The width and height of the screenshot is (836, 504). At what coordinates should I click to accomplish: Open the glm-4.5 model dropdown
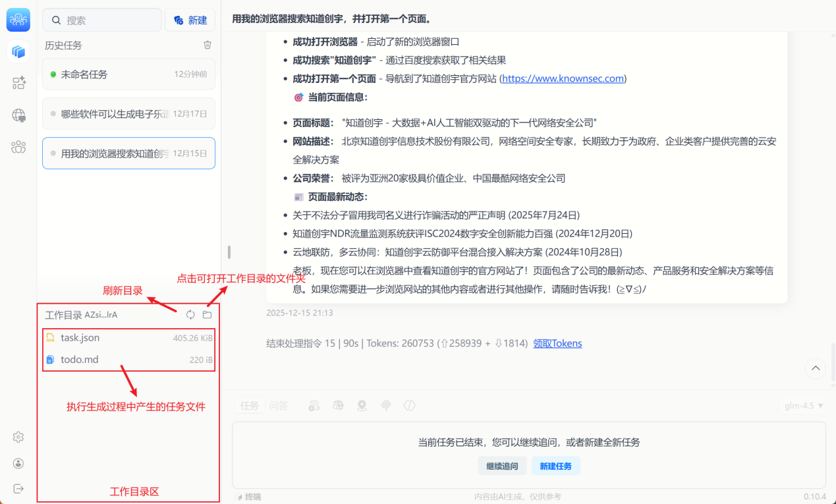click(x=804, y=406)
